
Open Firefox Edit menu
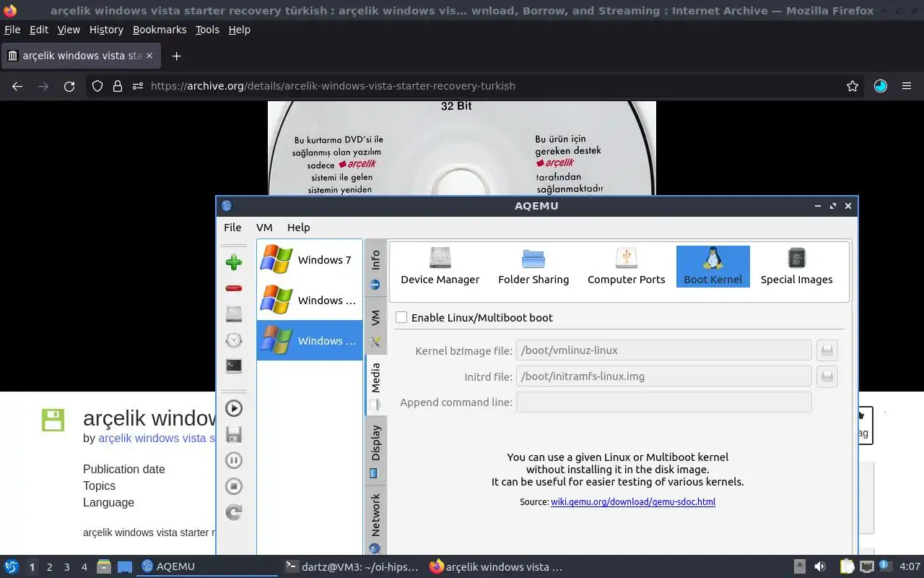point(39,30)
